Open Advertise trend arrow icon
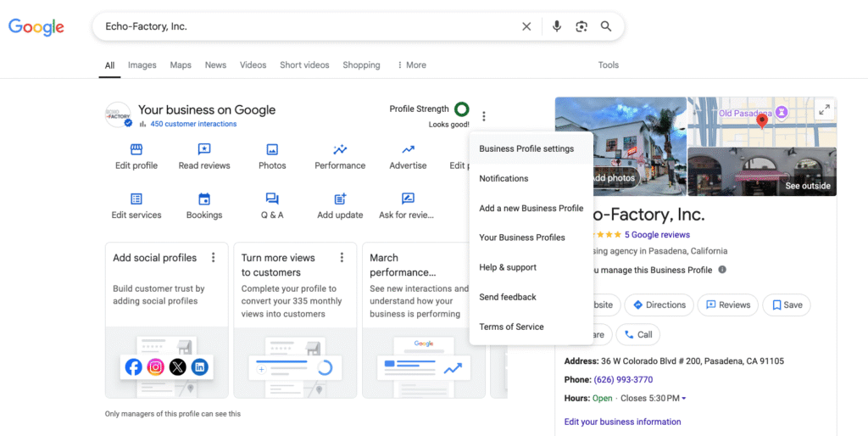The width and height of the screenshot is (868, 436). tap(408, 149)
